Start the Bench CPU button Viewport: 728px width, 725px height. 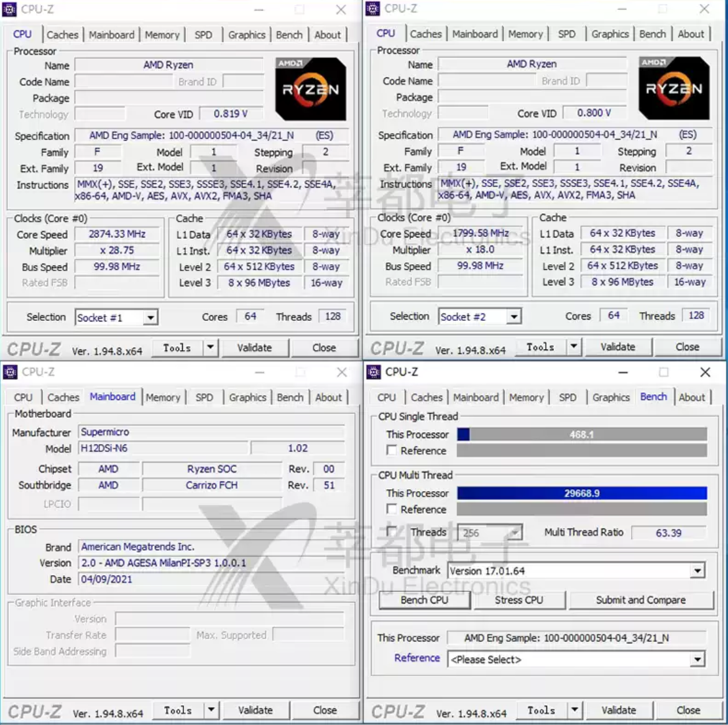click(425, 600)
